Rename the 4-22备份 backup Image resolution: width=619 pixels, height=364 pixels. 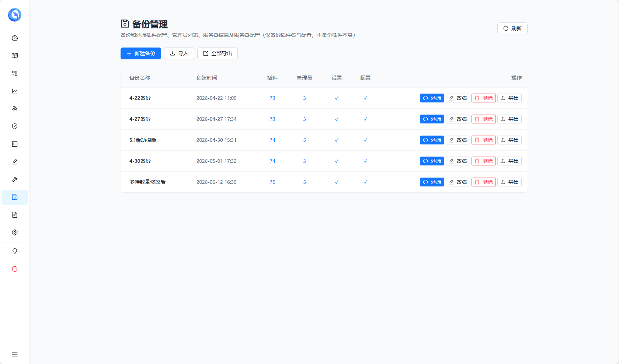coord(458,98)
